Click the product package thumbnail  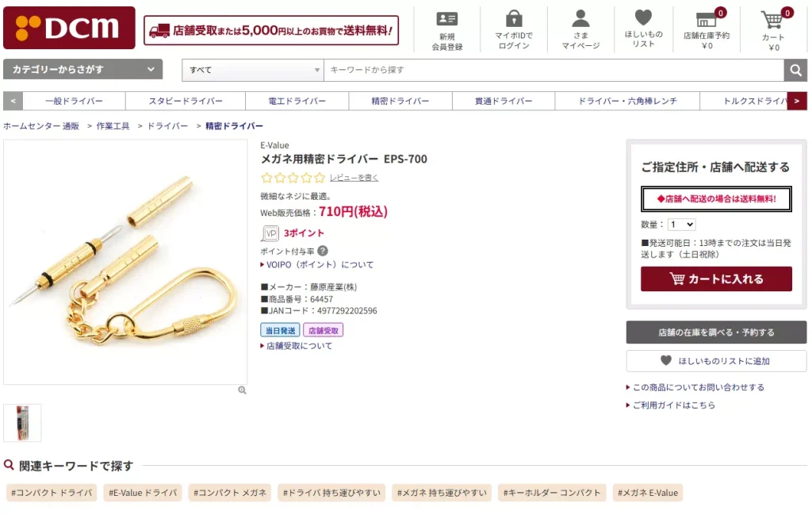pyautogui.click(x=22, y=423)
